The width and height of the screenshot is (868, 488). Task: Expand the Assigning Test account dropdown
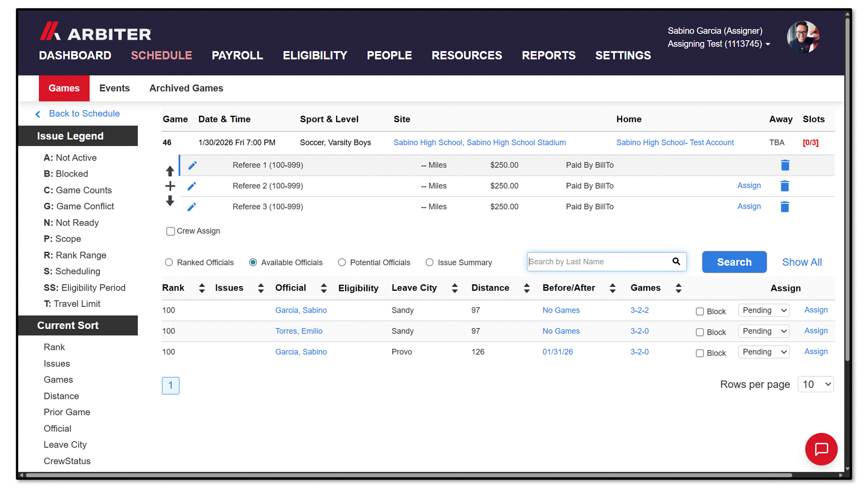[768, 44]
